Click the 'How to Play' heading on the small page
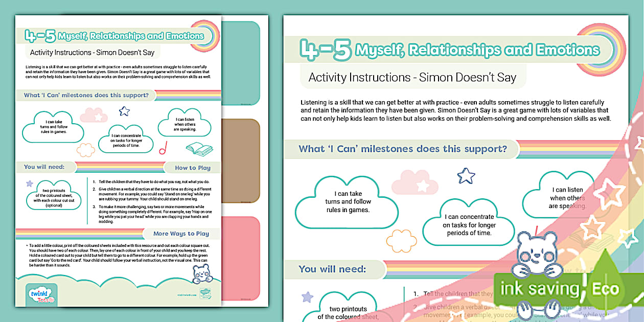The width and height of the screenshot is (644, 322). [x=192, y=168]
